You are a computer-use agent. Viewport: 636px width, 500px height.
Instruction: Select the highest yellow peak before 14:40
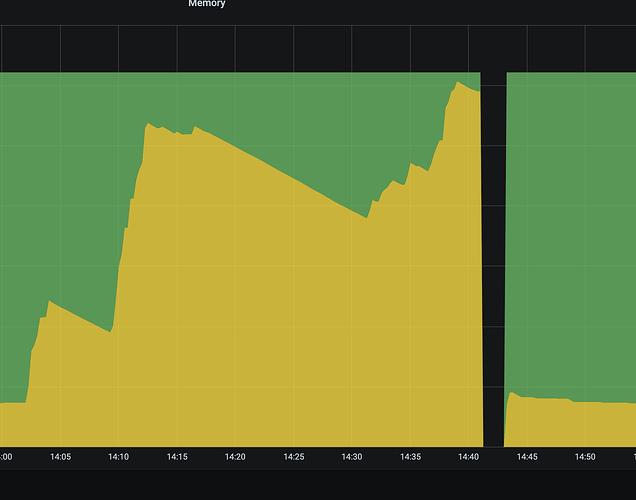(458, 83)
